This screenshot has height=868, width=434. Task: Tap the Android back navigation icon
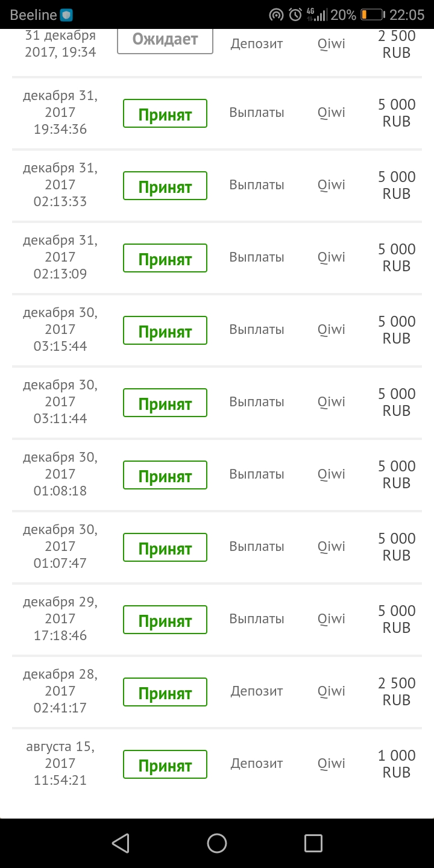(x=121, y=843)
